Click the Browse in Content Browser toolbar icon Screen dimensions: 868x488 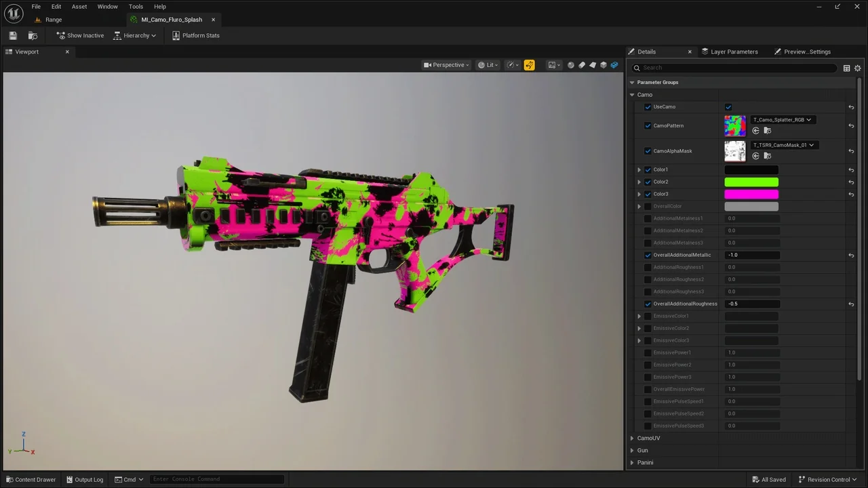tap(33, 35)
